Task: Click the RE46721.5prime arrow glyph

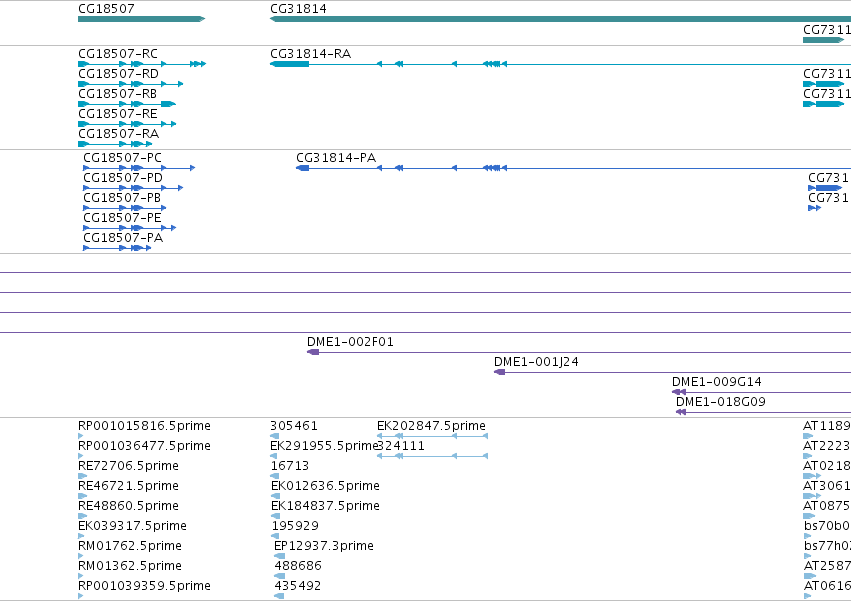Action: [x=82, y=496]
